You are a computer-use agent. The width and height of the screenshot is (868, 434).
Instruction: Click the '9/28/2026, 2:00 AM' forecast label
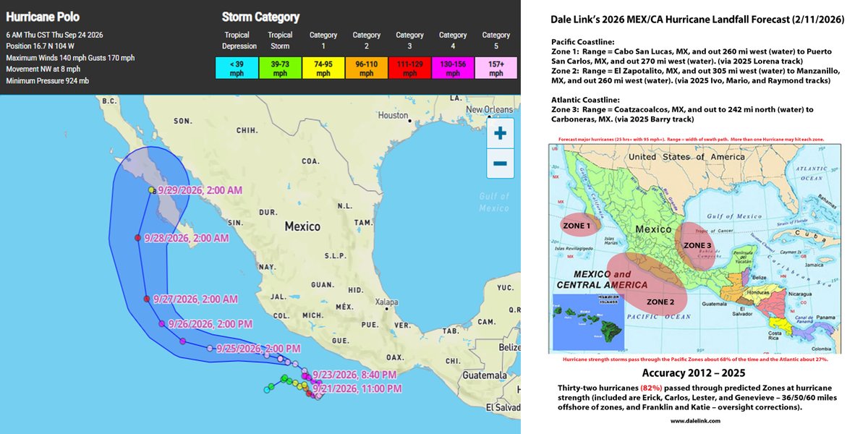point(186,238)
